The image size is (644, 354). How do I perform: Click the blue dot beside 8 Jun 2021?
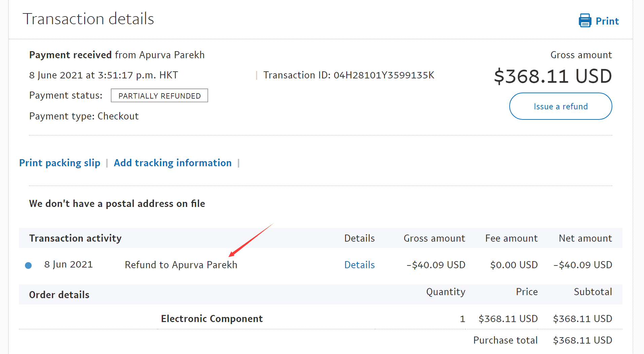click(29, 265)
